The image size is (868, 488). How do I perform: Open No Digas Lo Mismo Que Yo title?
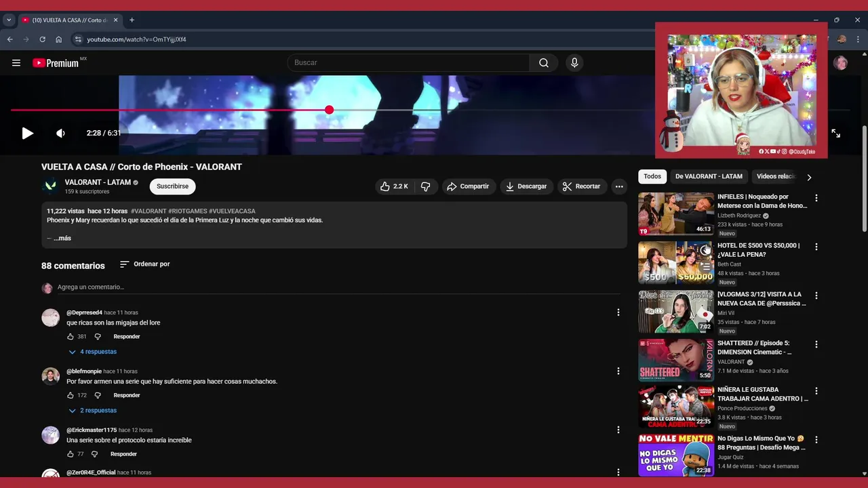tap(761, 443)
